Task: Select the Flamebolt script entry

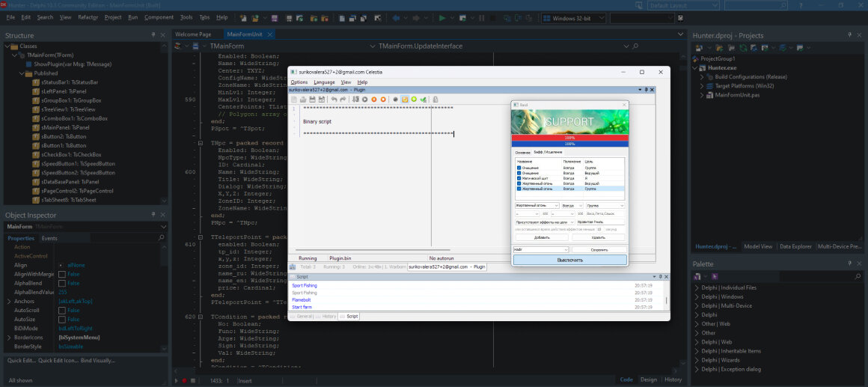Action: (302, 299)
